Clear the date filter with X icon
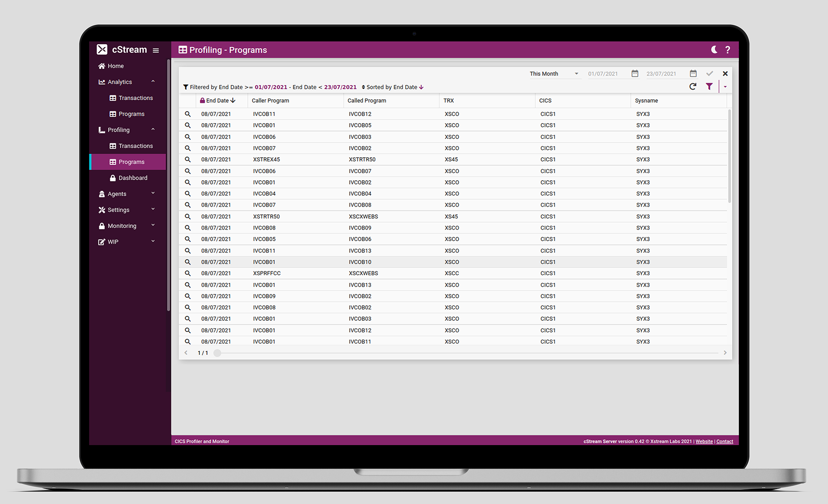The width and height of the screenshot is (828, 504). pyautogui.click(x=725, y=74)
